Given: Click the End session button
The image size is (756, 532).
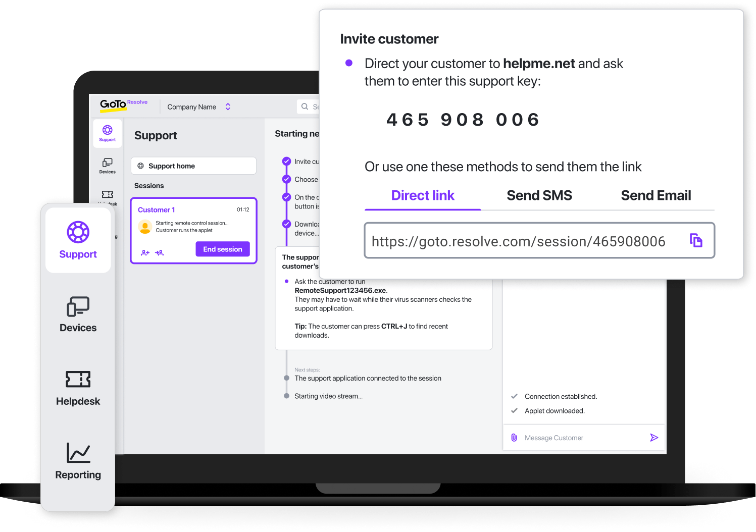Looking at the screenshot, I should (223, 249).
